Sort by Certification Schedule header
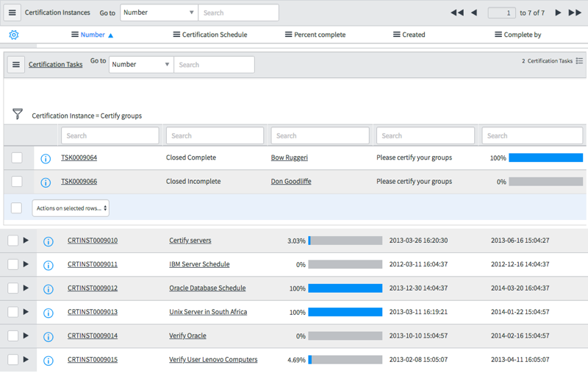This screenshot has height=376, width=588. coord(215,35)
